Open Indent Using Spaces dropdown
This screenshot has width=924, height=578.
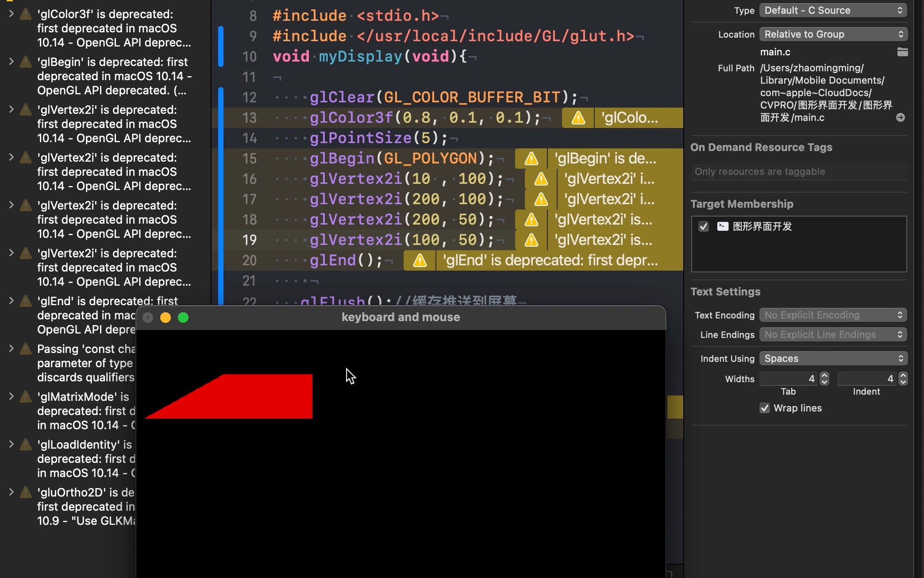tap(833, 358)
